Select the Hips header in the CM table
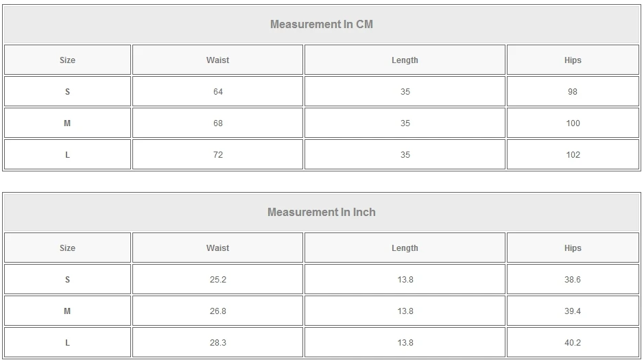This screenshot has height=360, width=644. point(573,60)
